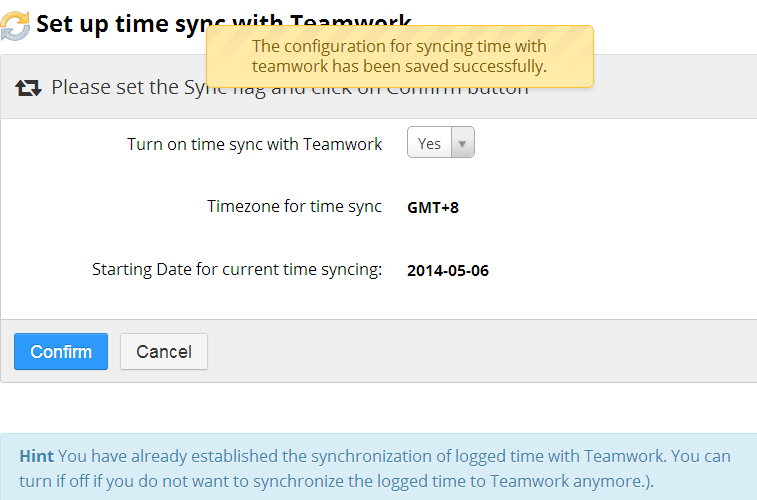The image size is (757, 500).
Task: Click the dropdown arrow next to Yes
Action: tap(462, 143)
